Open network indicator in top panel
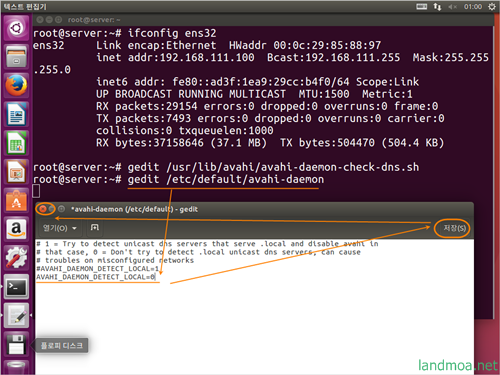Screen dimensions: 500x375 coord(437,7)
